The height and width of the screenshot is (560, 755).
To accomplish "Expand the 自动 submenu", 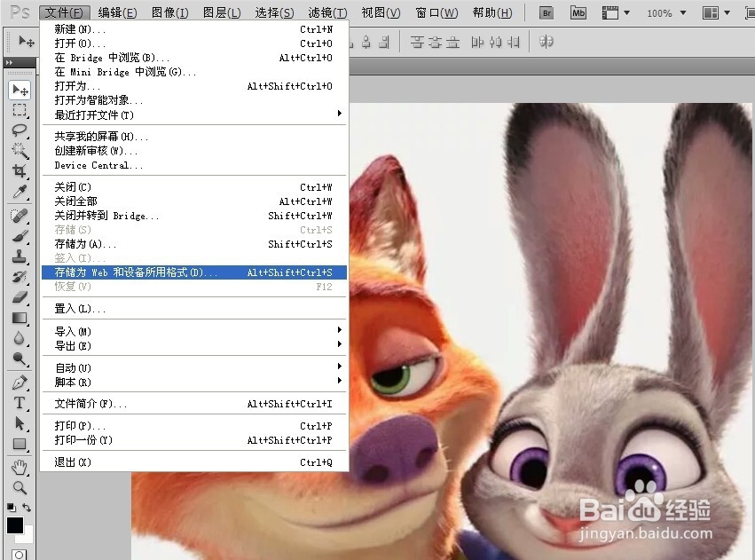I will coord(193,368).
